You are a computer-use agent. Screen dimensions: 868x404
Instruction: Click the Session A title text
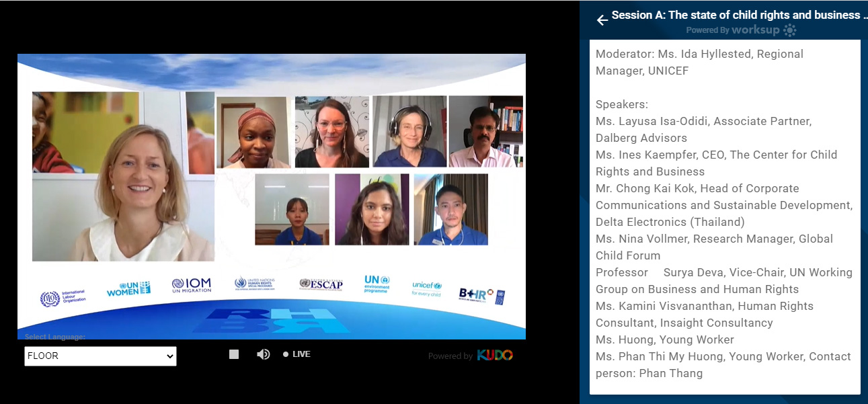tap(736, 15)
